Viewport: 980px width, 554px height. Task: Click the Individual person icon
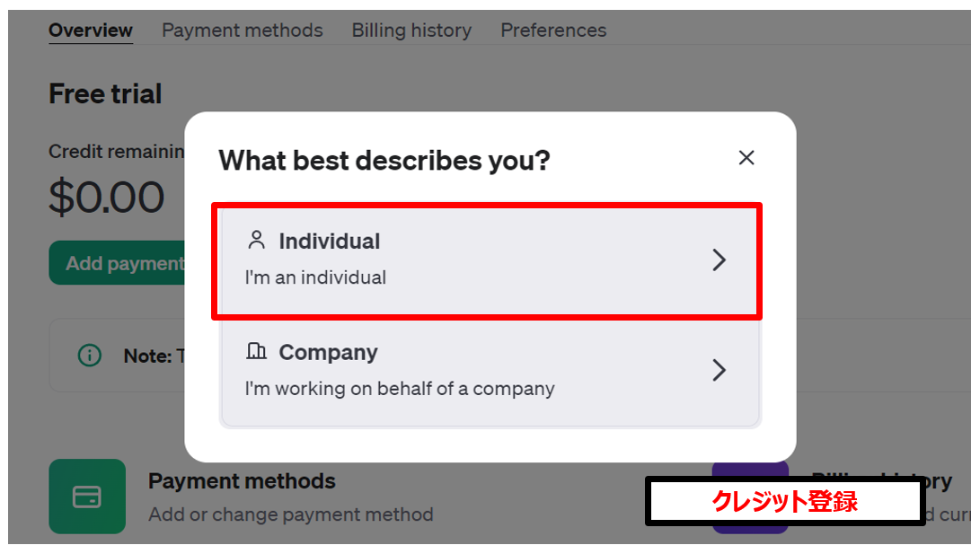click(257, 240)
